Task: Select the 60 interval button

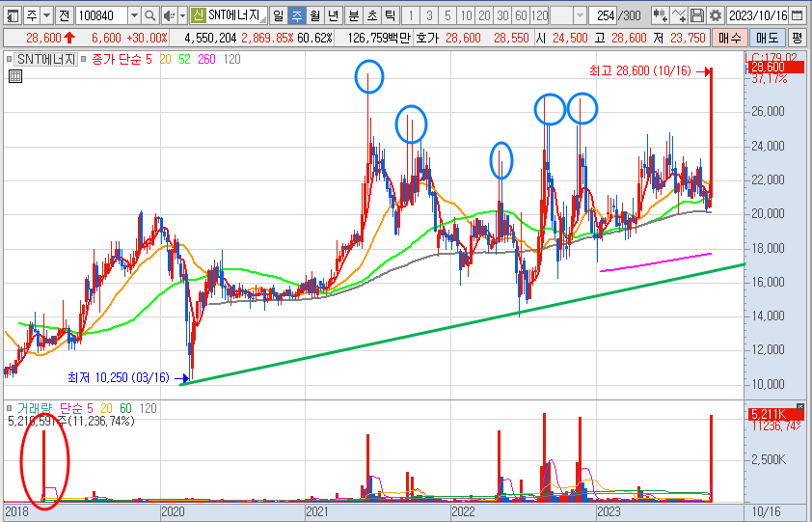Action: click(x=521, y=16)
